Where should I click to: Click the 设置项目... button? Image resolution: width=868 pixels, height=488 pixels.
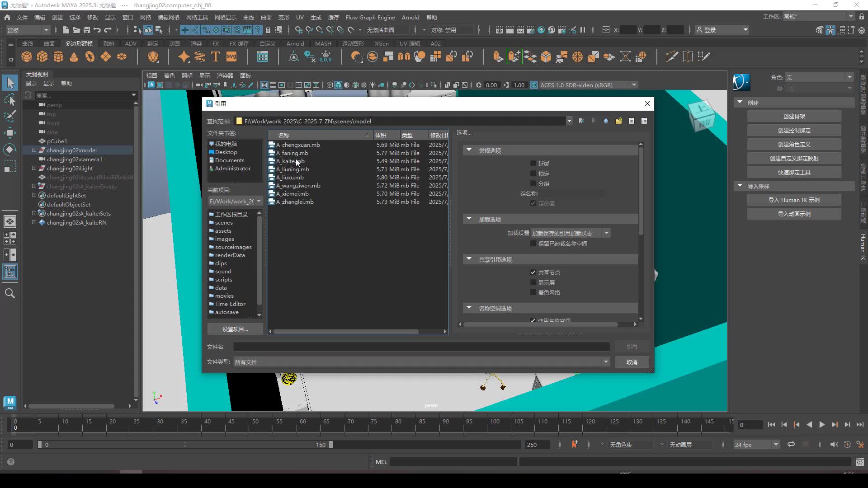click(x=235, y=329)
